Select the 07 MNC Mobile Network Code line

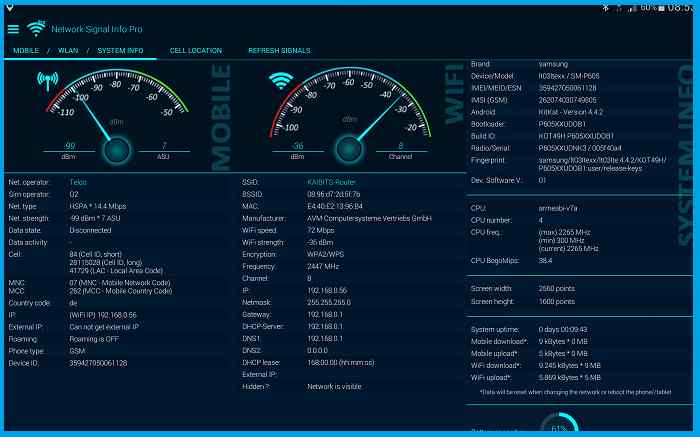tap(120, 283)
